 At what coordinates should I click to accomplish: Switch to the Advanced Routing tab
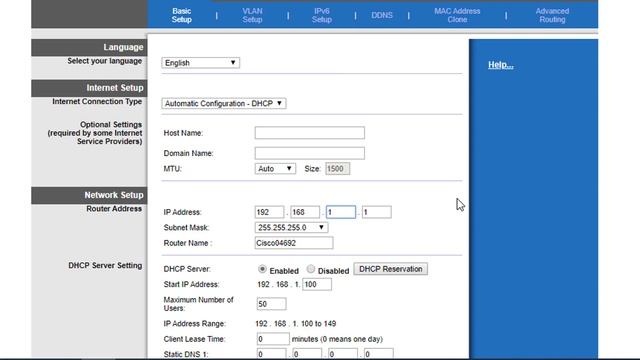pos(552,15)
